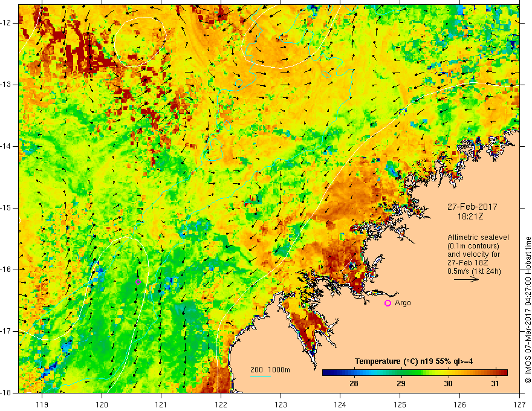Click the 'Argo' legend label
This screenshot has width=532, height=411.
(403, 303)
